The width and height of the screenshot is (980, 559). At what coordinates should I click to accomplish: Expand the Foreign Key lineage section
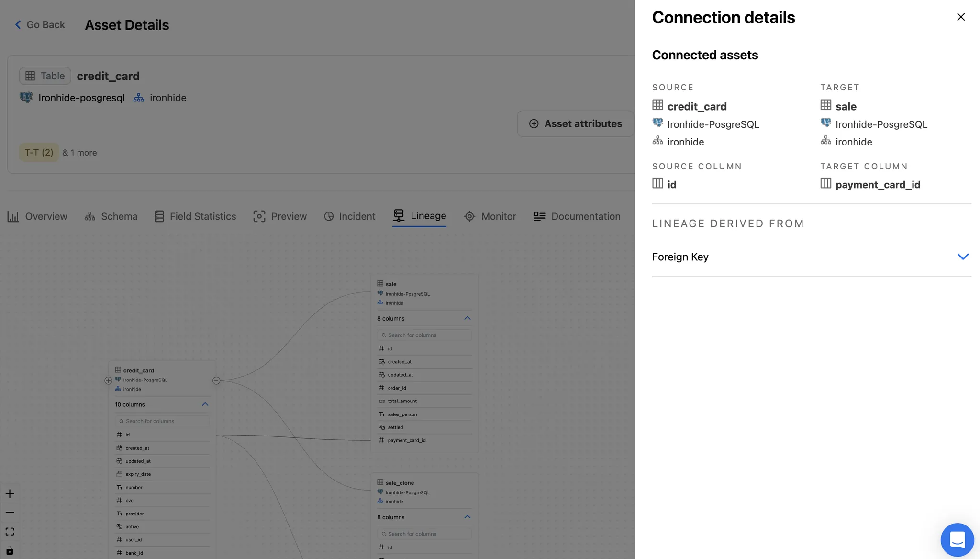coord(962,257)
